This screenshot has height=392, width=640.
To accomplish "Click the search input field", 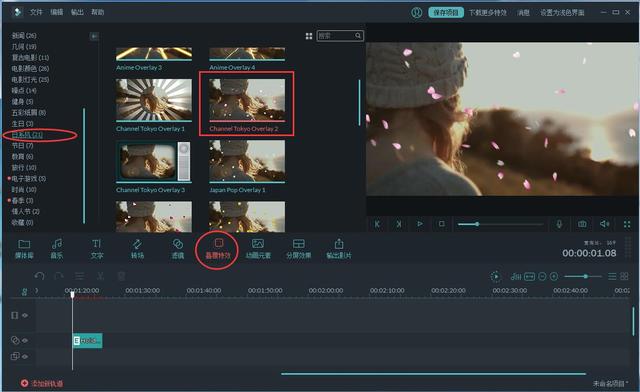I will 340,36.
